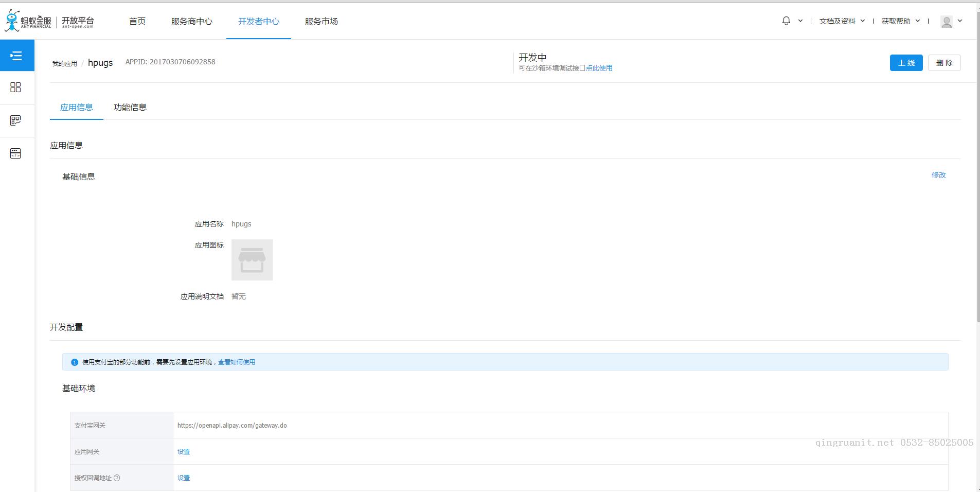Click the hpugs value beside 应用名称
This screenshot has width=980, height=492.
241,224
